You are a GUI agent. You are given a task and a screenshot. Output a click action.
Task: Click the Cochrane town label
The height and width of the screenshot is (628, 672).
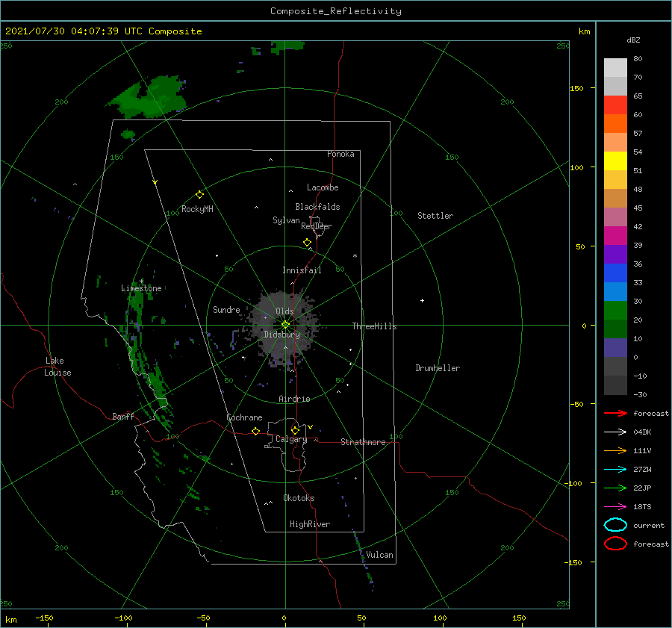point(244,417)
